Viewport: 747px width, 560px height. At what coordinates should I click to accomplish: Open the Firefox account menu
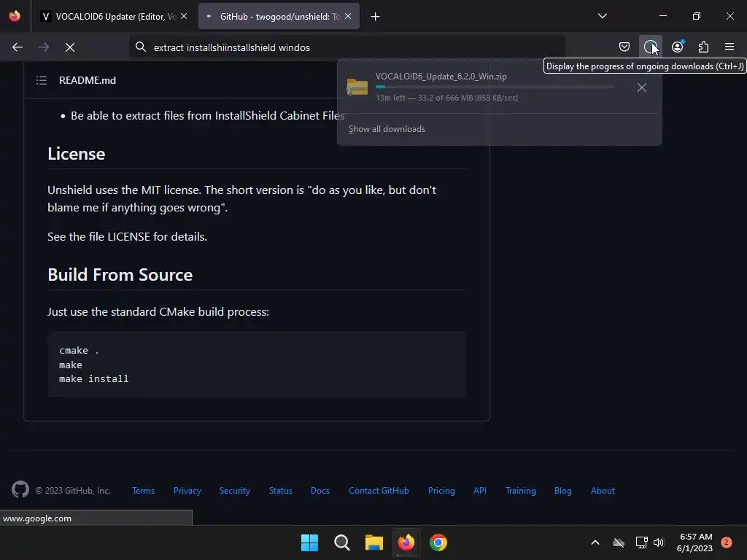click(677, 47)
